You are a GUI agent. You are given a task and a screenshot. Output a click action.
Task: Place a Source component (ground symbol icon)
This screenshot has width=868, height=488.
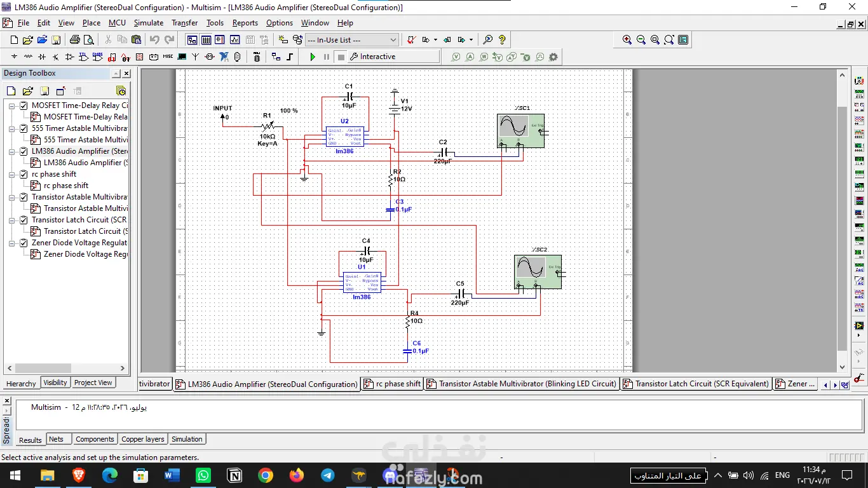coord(14,57)
